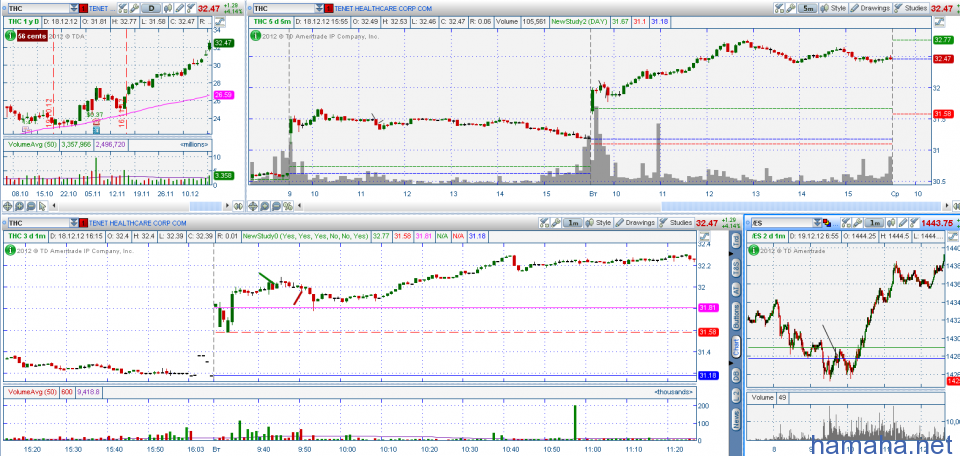Open the News side tab
The image size is (960, 456).
(736, 418)
